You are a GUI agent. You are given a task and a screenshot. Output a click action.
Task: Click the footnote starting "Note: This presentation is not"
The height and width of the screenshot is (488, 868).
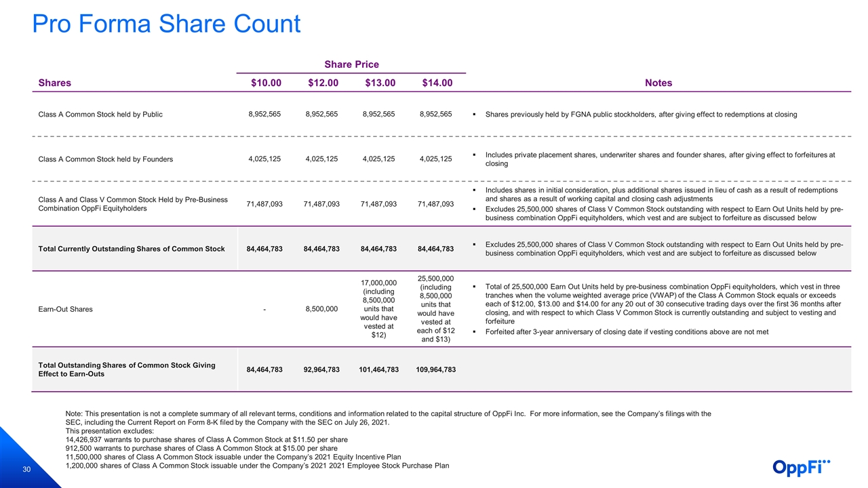[388, 418]
